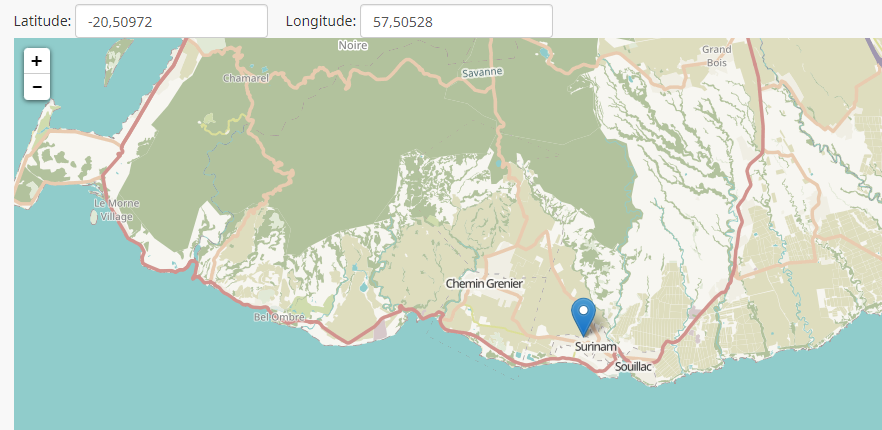Click the Le Morne Village label
882x430 pixels.
[116, 209]
